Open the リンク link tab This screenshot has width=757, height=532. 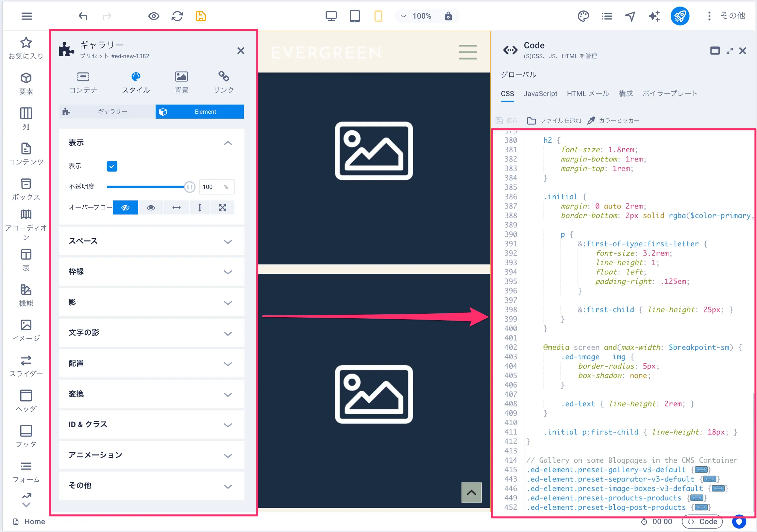point(224,83)
